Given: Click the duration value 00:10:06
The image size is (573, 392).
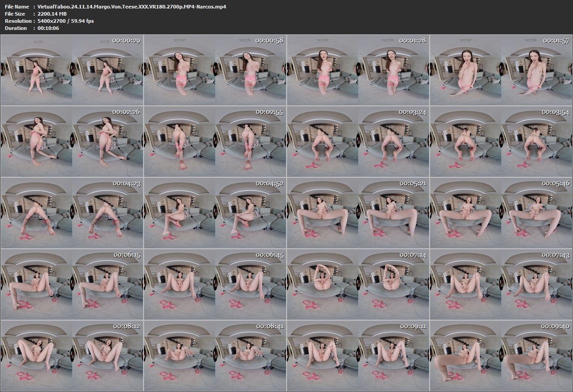Looking at the screenshot, I should (x=49, y=28).
